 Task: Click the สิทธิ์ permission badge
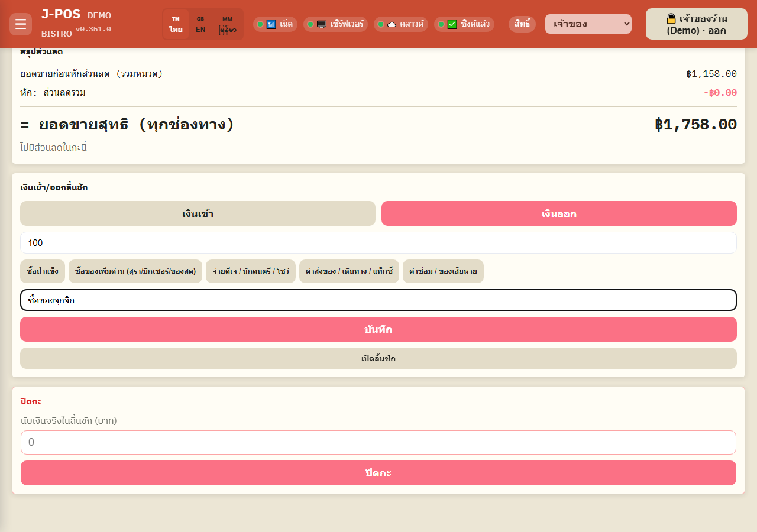point(522,24)
